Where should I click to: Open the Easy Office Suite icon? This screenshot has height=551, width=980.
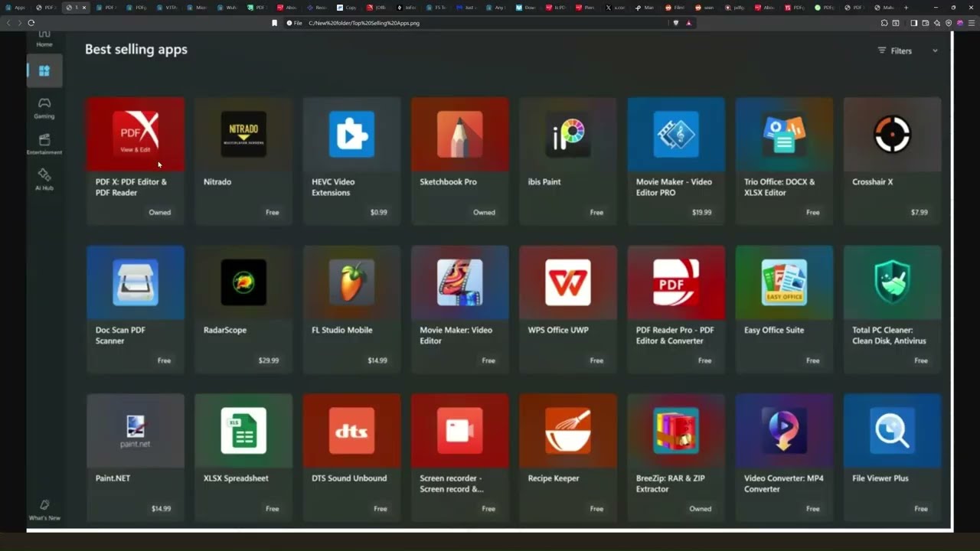pyautogui.click(x=784, y=282)
